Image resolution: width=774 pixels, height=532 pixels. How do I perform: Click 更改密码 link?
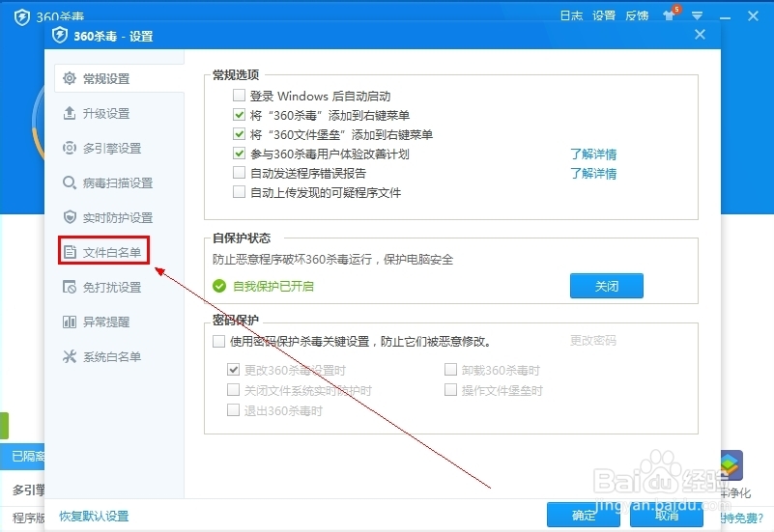click(593, 340)
